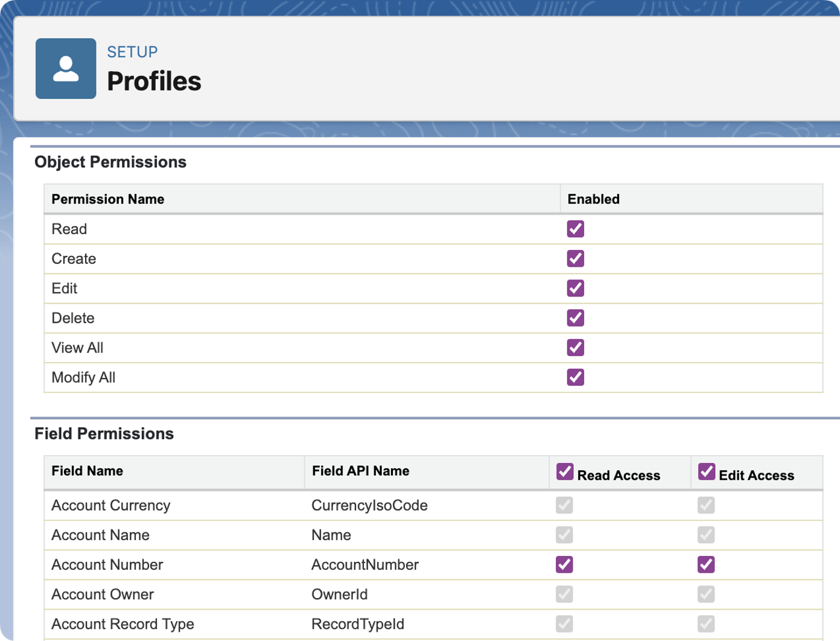Screen dimensions: 840x641
Task: Click the Profiles user icon
Action: (x=66, y=69)
